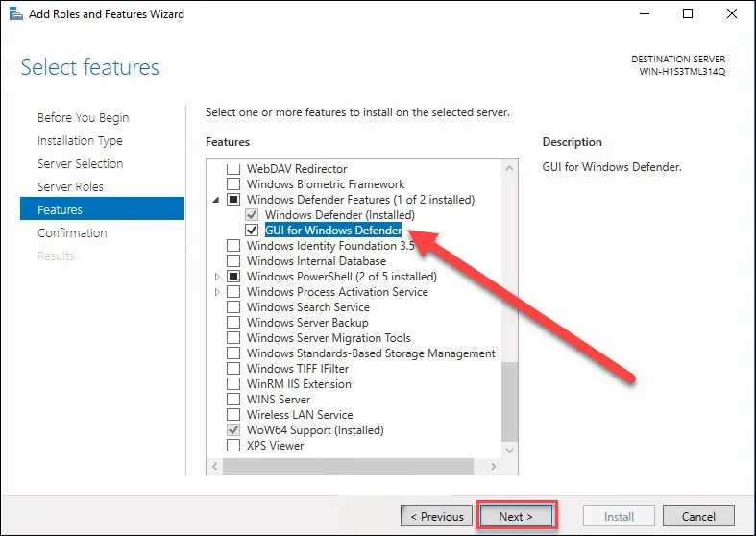This screenshot has width=756, height=536.
Task: Select 'Windows Search Service' row text
Action: click(x=308, y=307)
